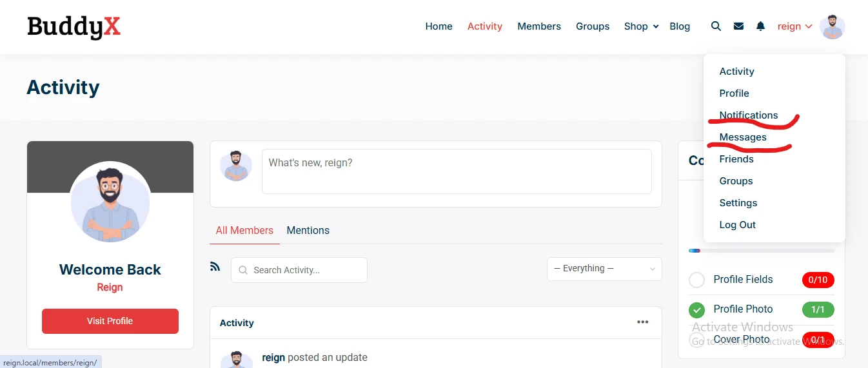868x368 pixels.
Task: Click the avatar beside the post box
Action: click(236, 166)
